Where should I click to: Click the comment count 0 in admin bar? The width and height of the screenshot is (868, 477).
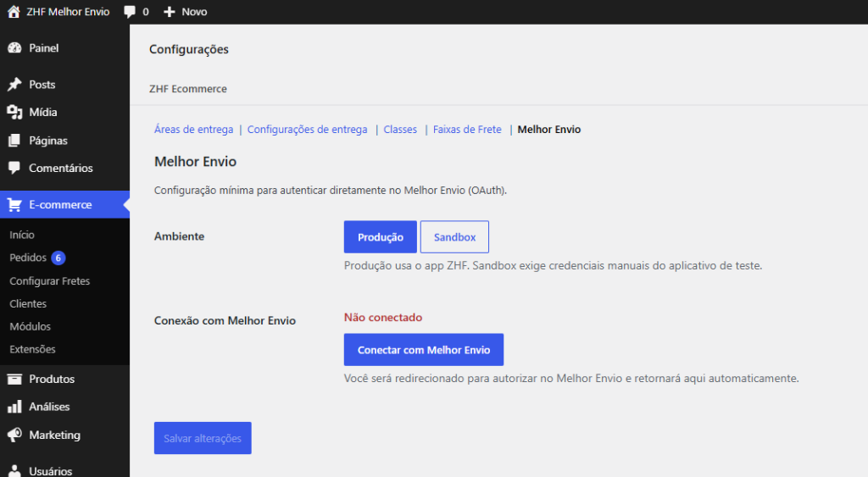click(146, 12)
